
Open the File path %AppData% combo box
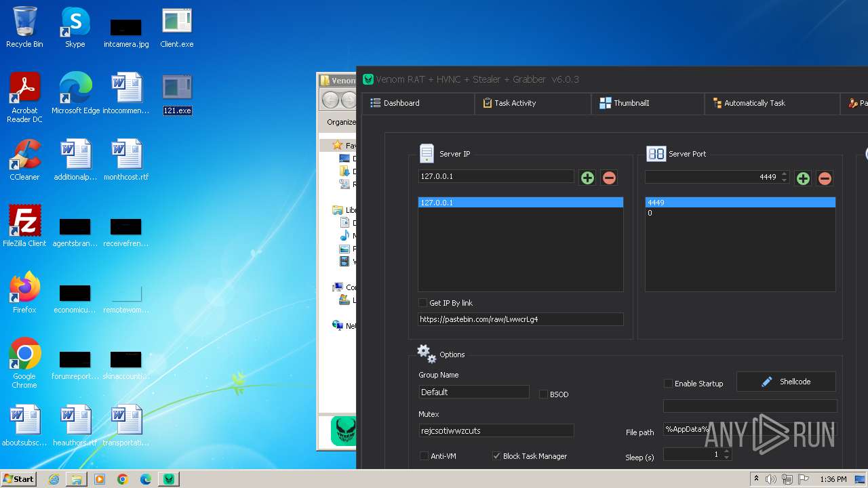pos(750,429)
